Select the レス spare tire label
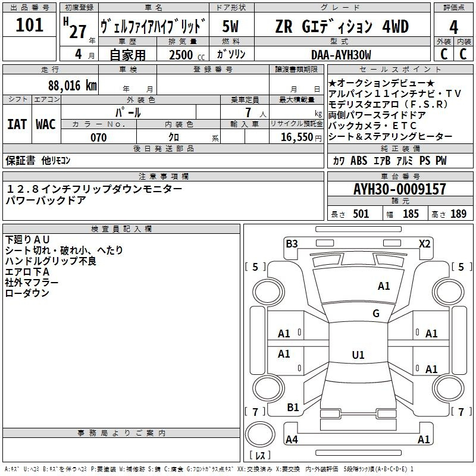 [x=260, y=455]
